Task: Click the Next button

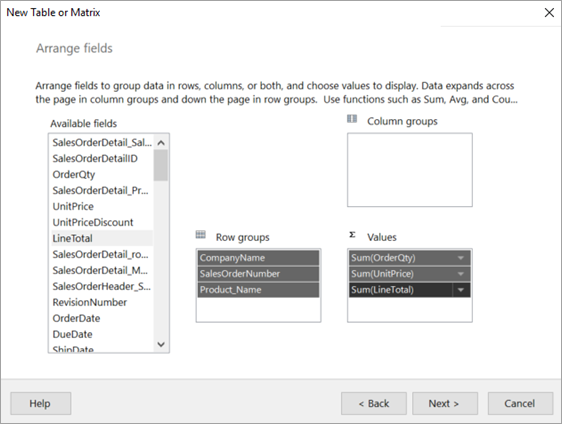Action: pos(445,404)
